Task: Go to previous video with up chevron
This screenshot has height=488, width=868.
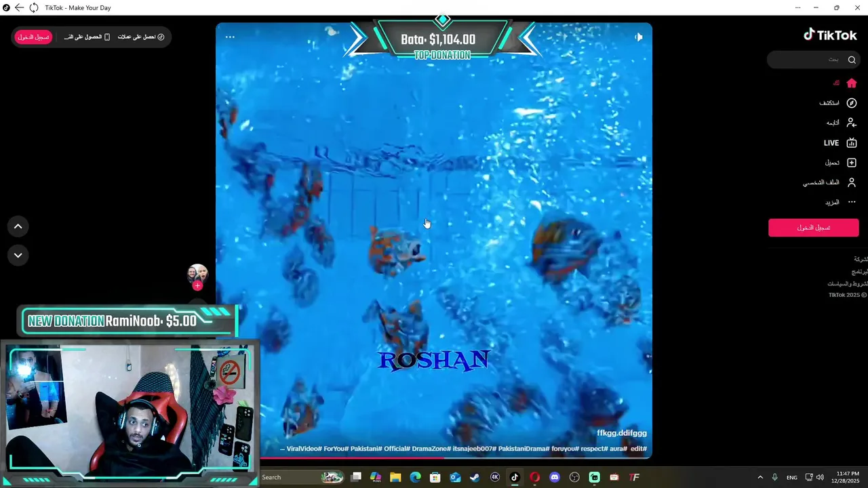Action: (18, 226)
